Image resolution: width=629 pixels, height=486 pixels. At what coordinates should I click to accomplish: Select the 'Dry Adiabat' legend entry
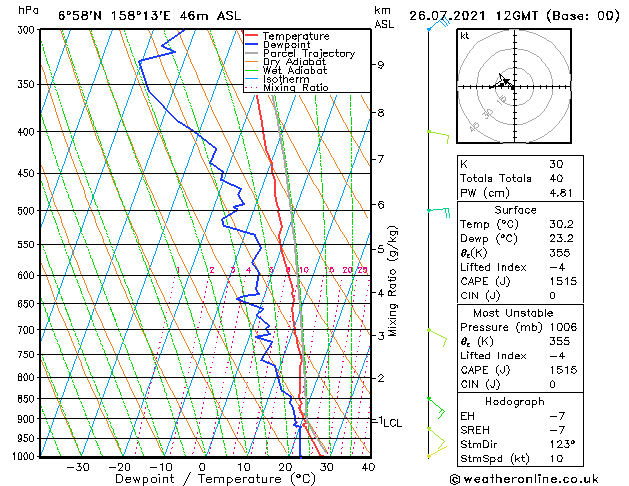(x=294, y=62)
